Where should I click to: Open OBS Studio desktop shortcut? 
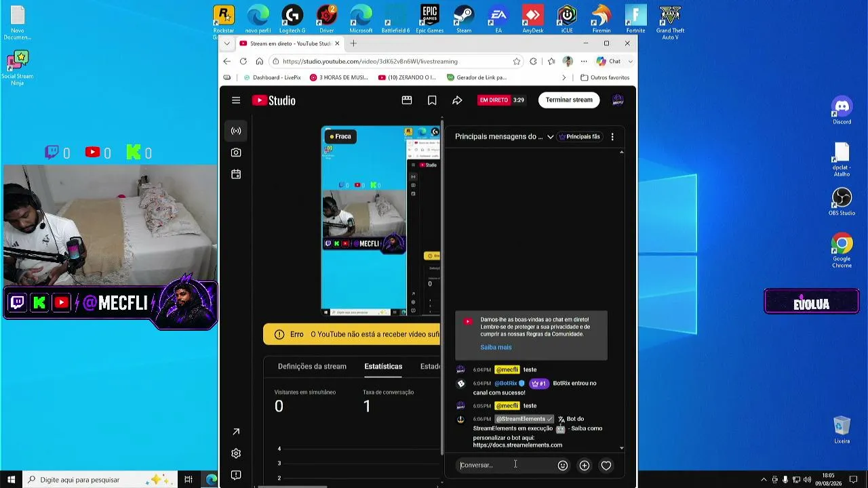tap(842, 202)
